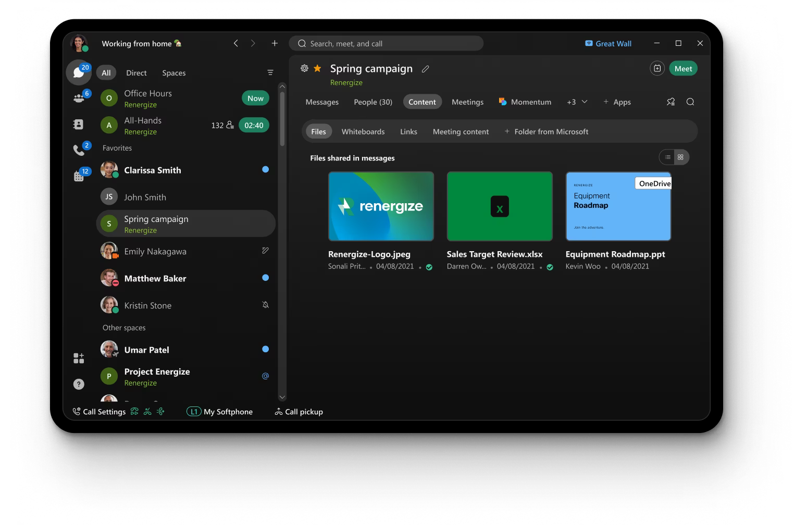The image size is (807, 532).
Task: Click the Help question mark icon
Action: [79, 384]
